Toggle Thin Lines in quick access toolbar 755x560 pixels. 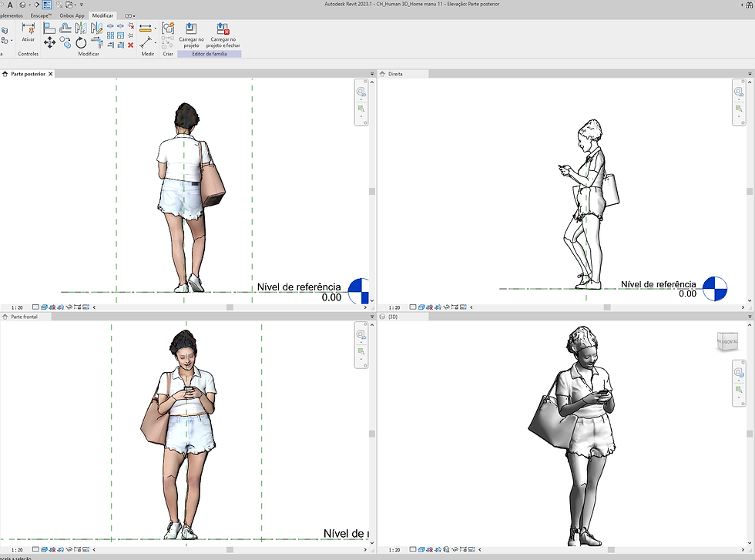click(x=47, y=5)
